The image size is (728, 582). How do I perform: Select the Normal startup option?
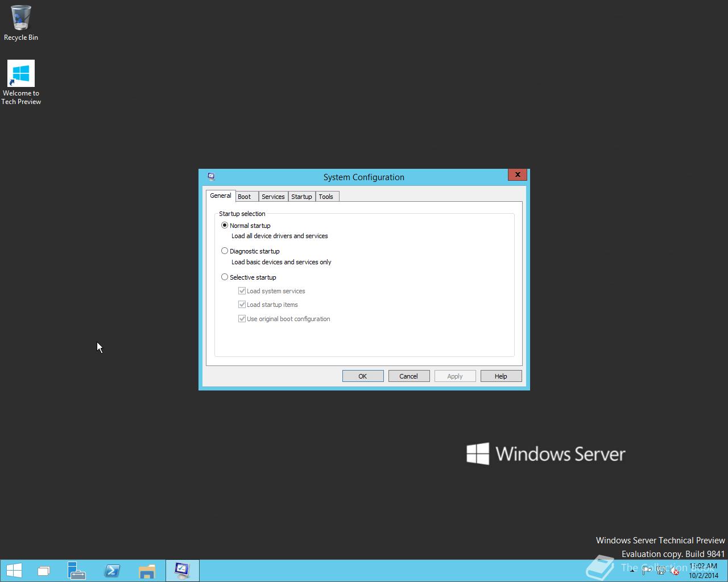246,226
